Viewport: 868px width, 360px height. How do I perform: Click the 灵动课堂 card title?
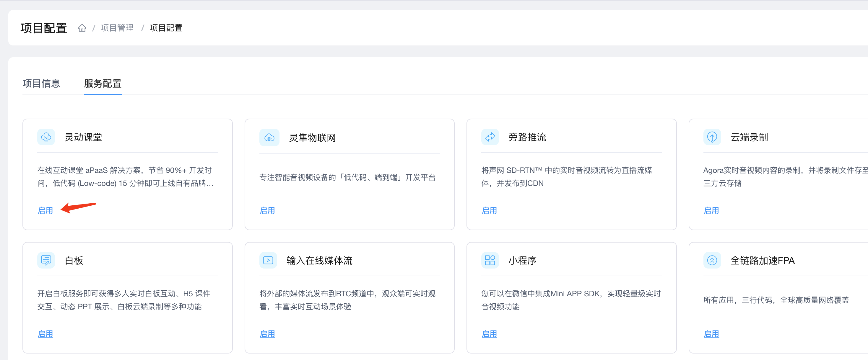pyautogui.click(x=83, y=137)
